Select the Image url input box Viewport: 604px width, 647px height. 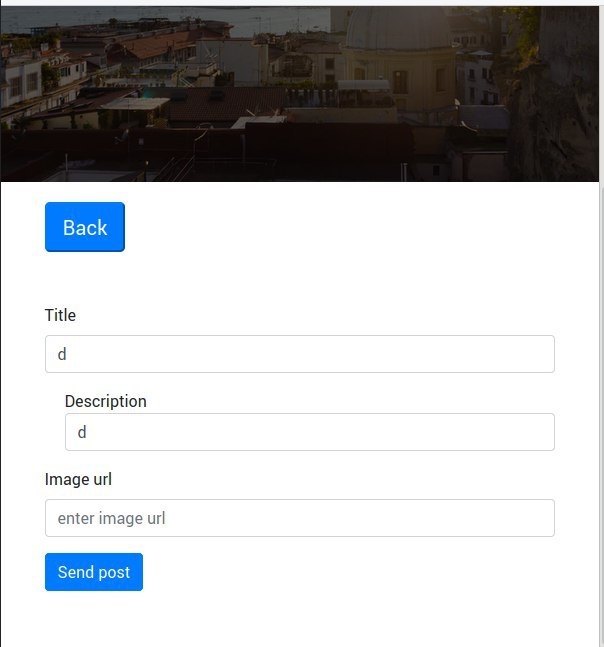coord(300,518)
